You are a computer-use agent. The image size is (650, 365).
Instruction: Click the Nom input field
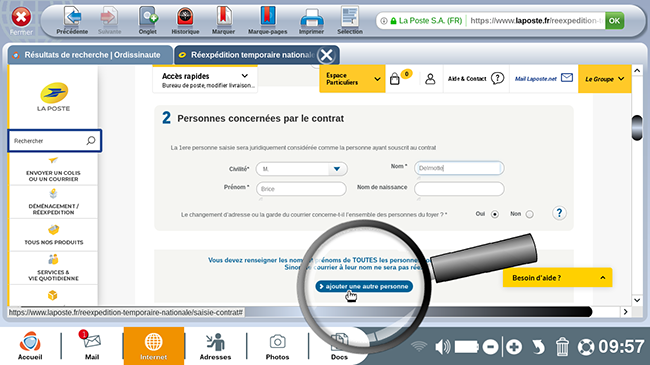(x=459, y=168)
